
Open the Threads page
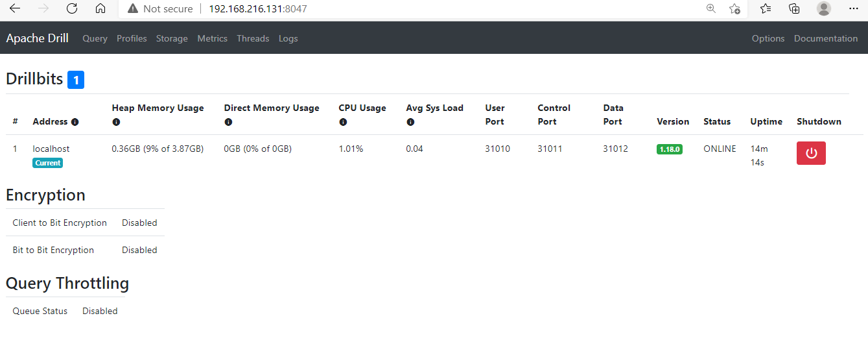click(x=253, y=38)
